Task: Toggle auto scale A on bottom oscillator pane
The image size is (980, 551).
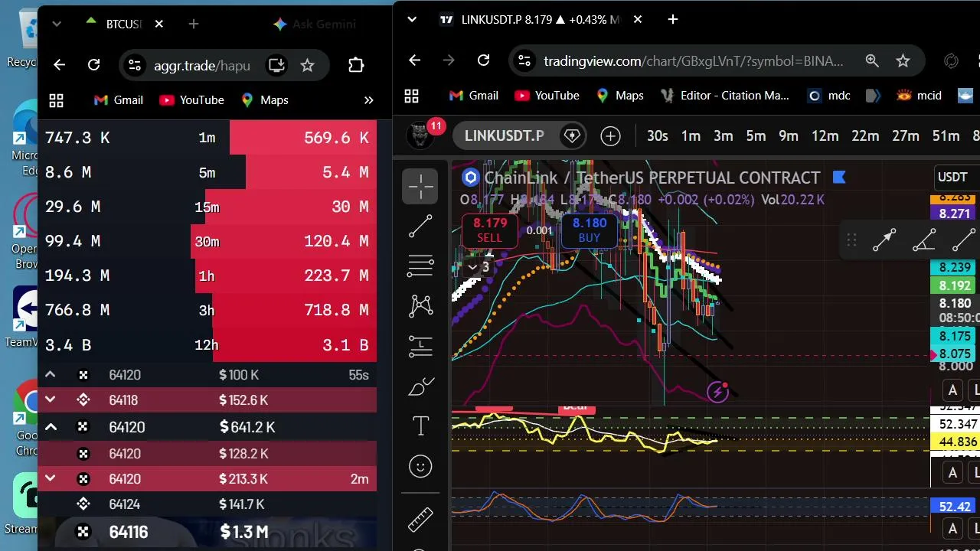Action: point(952,528)
